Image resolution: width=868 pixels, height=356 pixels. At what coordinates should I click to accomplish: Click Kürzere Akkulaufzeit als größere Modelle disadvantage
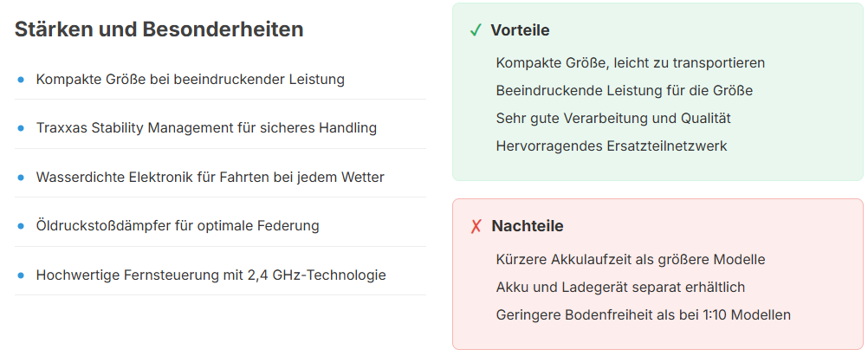[631, 259]
